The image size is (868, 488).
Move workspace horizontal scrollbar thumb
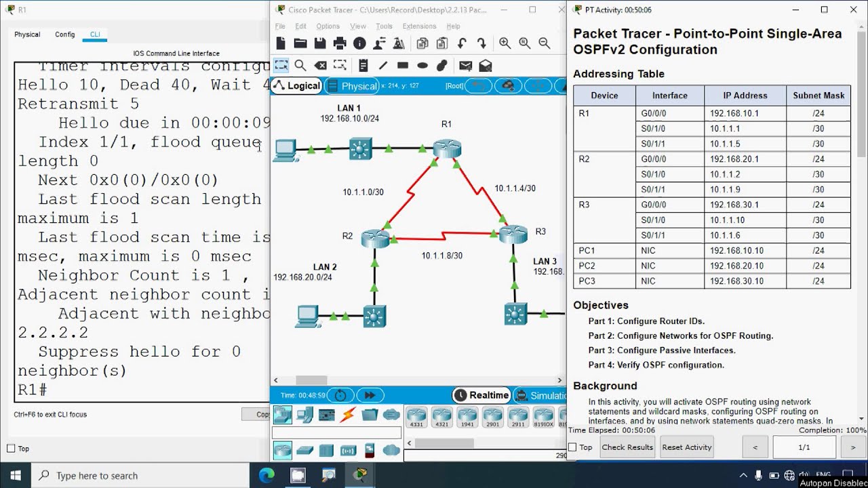click(x=311, y=380)
